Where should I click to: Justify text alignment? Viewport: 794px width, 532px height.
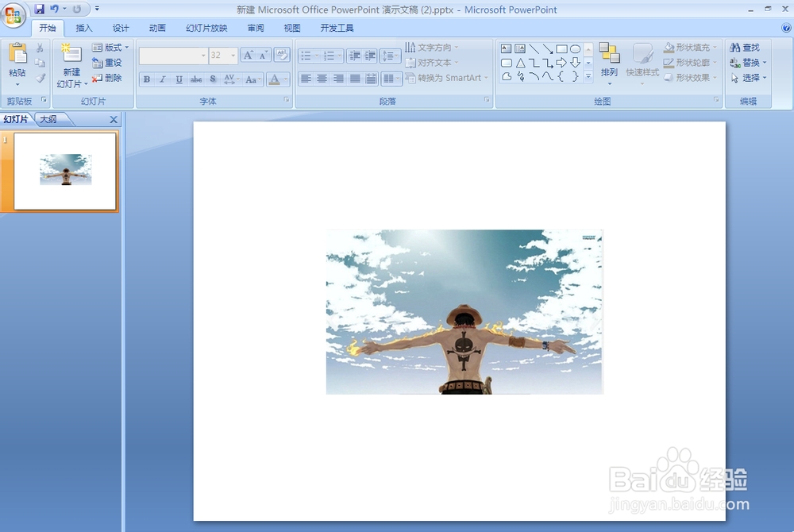click(355, 79)
